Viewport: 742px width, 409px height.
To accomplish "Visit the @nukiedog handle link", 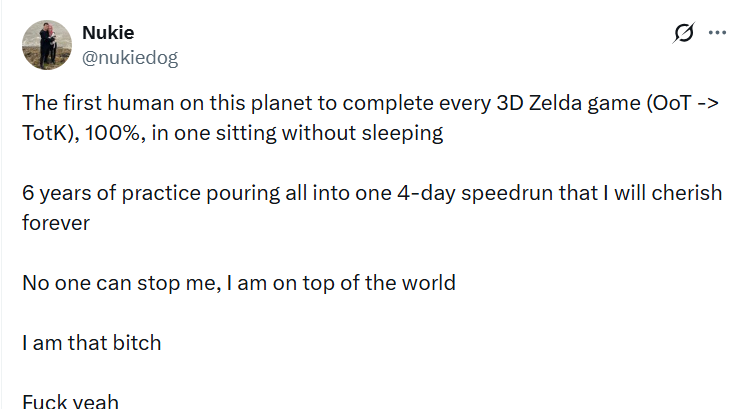I will [130, 57].
